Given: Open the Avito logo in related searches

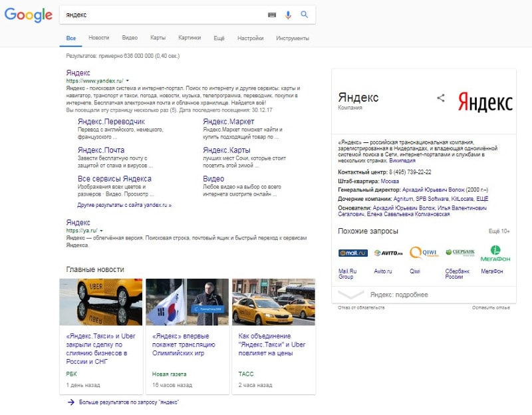Looking at the screenshot, I should pos(388,253).
